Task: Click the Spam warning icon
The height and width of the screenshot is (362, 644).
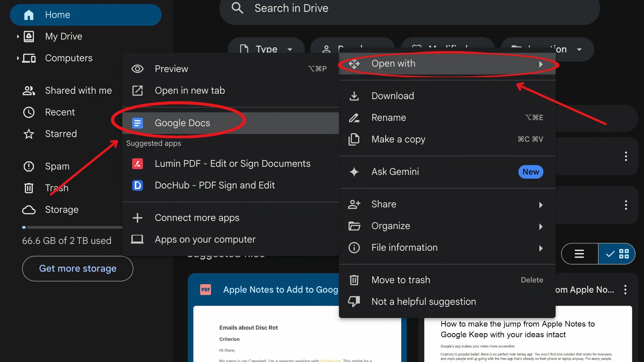Action: pos(29,166)
